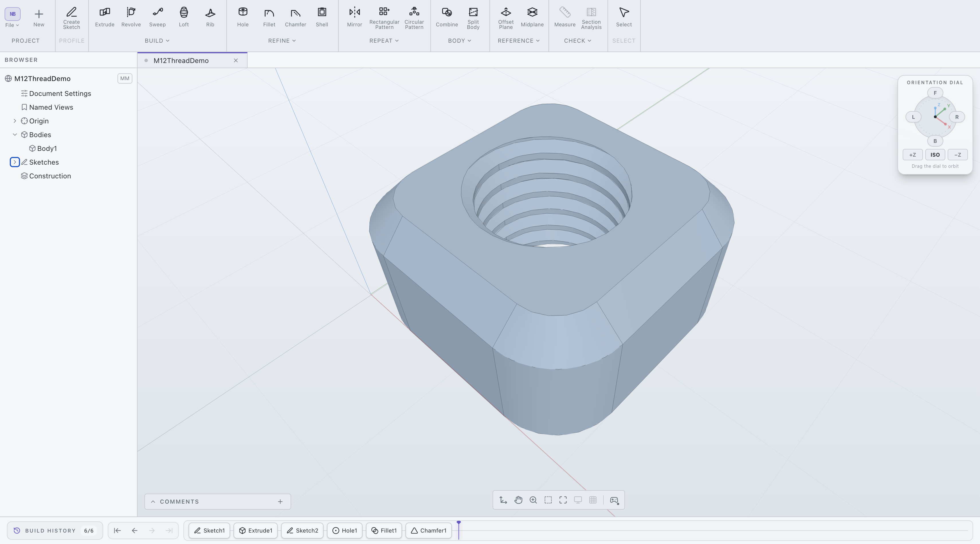Open the Split Body tool
The height and width of the screenshot is (544, 980).
coord(473,18)
